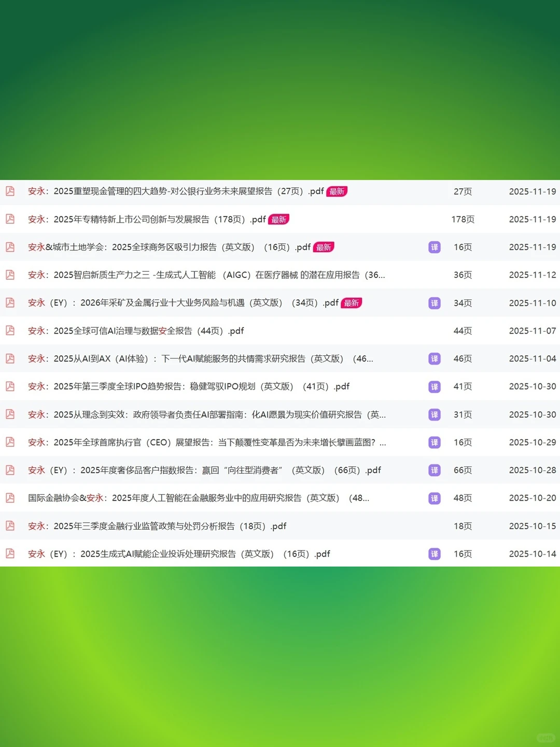
Task: Click the PDF icon beside the 2025重塑现金管理 report
Action: pos(10,191)
